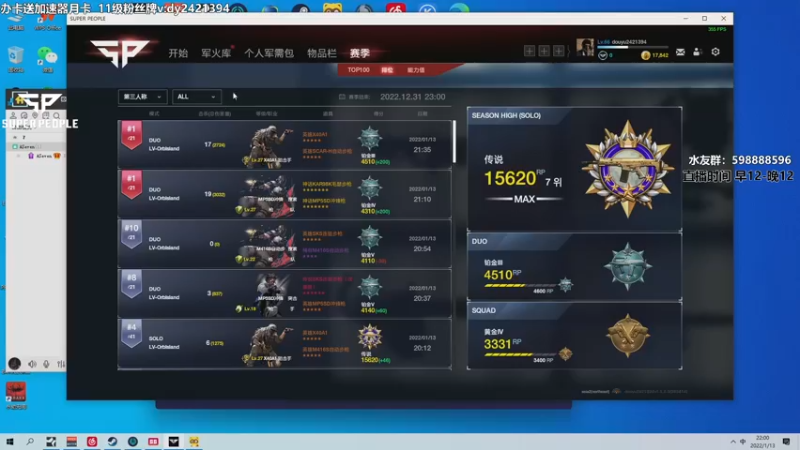Switch to the 开始 tab
This screenshot has height=450, width=800.
point(178,53)
